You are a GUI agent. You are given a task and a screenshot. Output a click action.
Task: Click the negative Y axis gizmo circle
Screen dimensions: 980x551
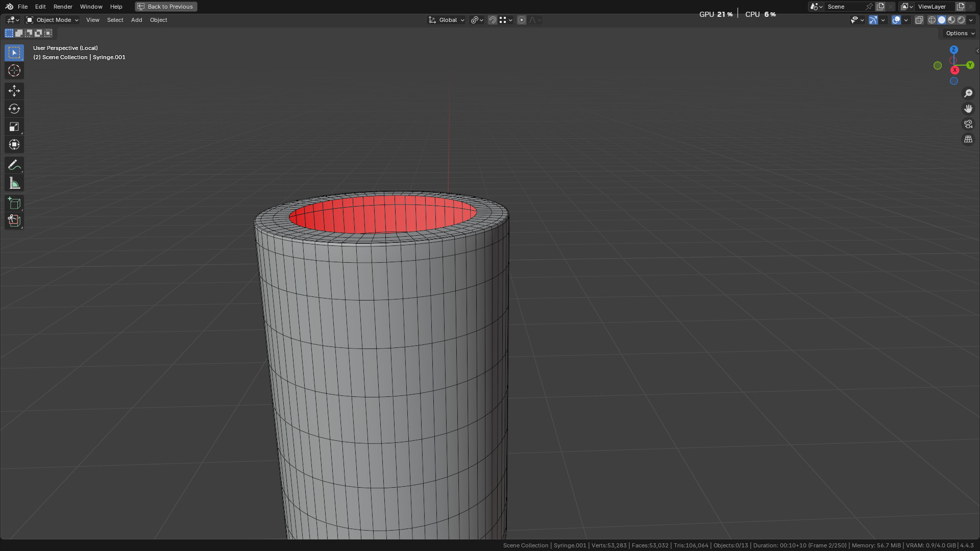tap(938, 66)
